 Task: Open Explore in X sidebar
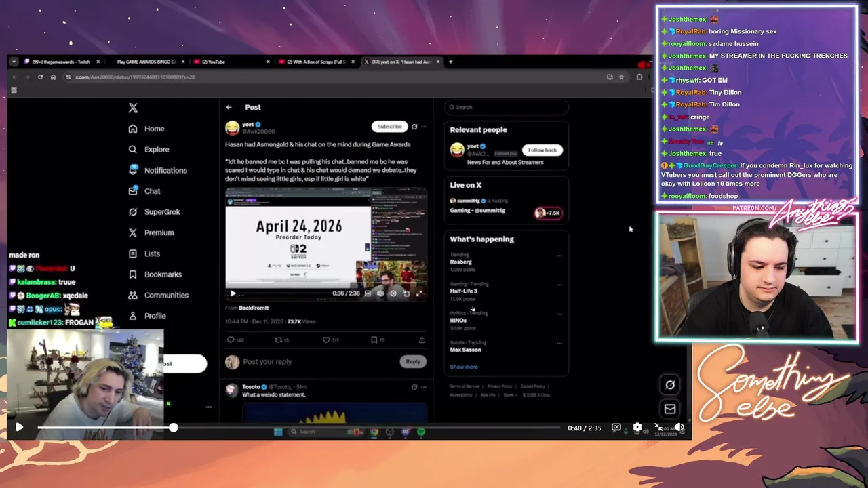click(149, 149)
